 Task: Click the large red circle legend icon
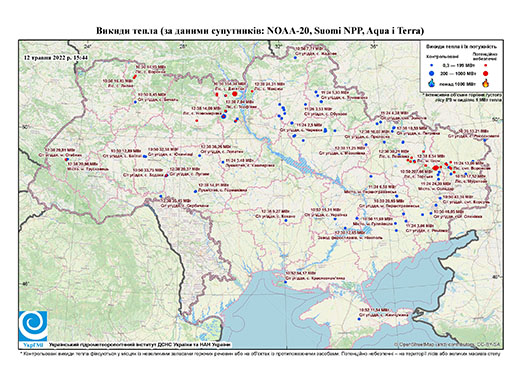click(x=486, y=73)
